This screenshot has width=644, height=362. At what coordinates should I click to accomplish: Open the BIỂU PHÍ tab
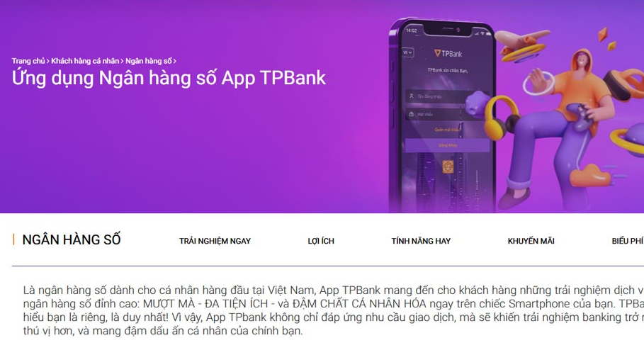pos(628,241)
